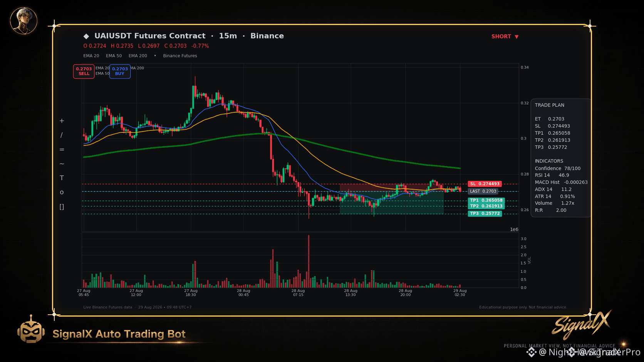The image size is (644, 362).
Task: Click the SL 0.274493 row in trade plan
Action: 552,126
